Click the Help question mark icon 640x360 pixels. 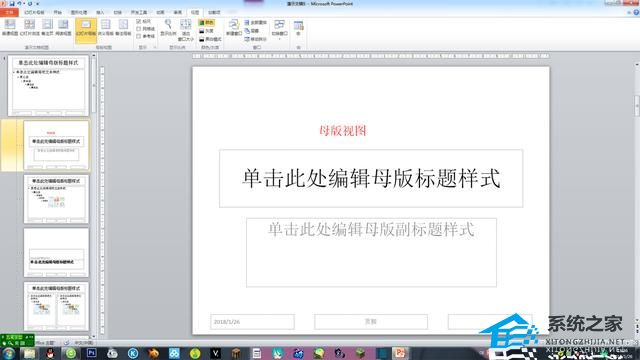636,13
